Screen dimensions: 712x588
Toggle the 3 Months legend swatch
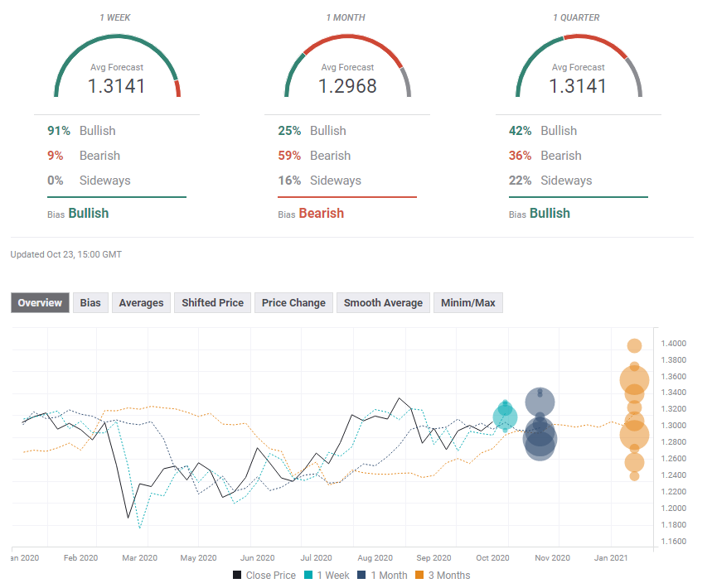point(419,575)
